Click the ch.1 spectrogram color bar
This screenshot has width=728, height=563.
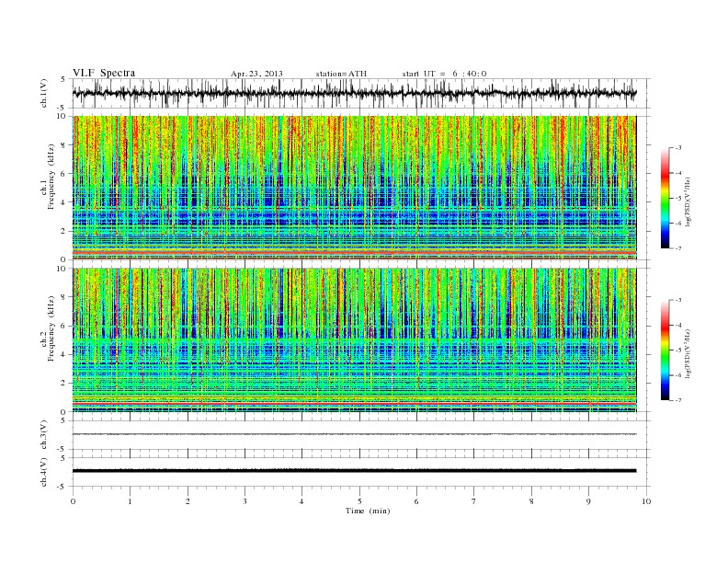pyautogui.click(x=665, y=198)
